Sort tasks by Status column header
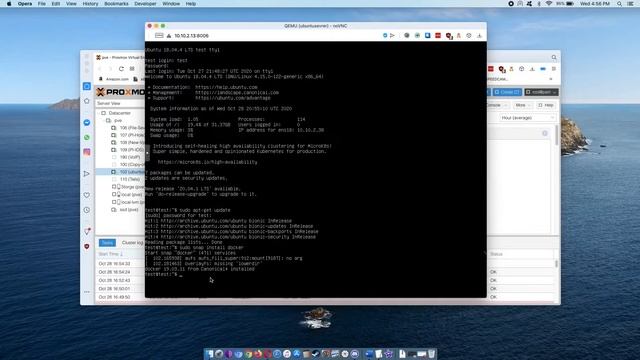 tap(520, 254)
